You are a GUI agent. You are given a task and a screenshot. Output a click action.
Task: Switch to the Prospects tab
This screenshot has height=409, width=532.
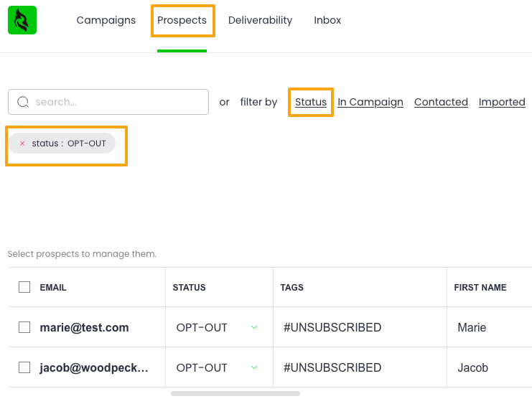[x=182, y=20]
